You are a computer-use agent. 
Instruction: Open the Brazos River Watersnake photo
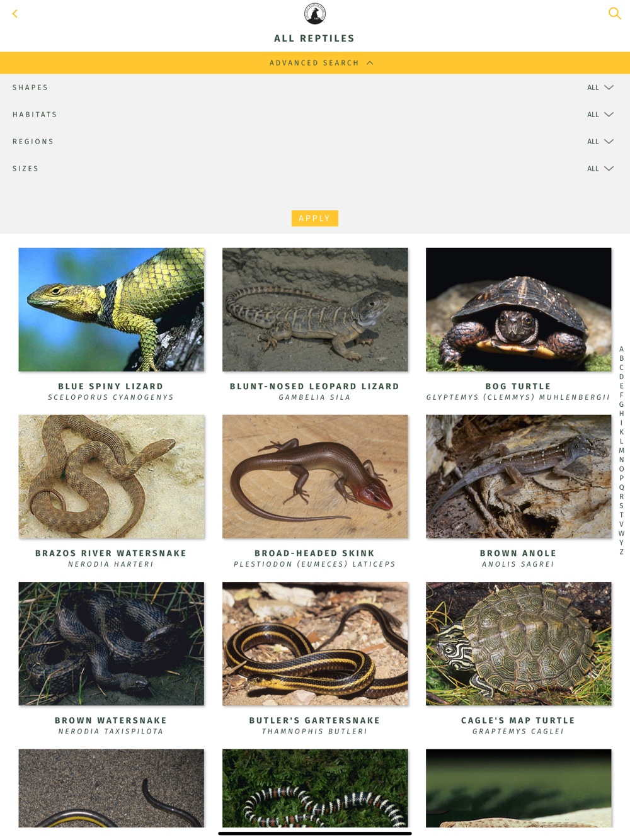111,476
